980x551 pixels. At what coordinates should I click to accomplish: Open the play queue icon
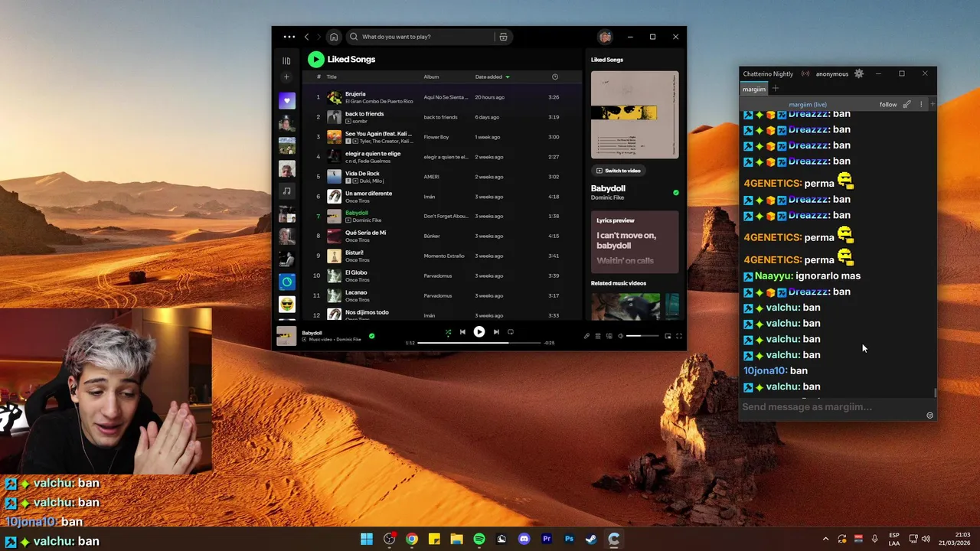point(598,336)
